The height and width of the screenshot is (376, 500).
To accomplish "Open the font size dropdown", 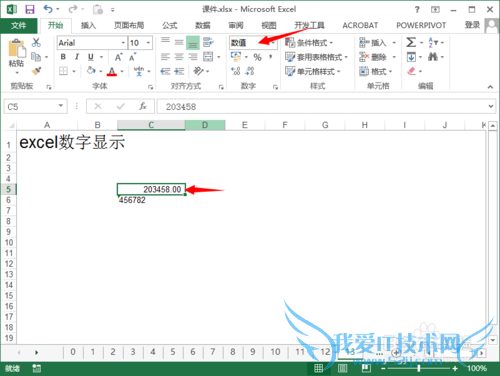I will point(148,43).
